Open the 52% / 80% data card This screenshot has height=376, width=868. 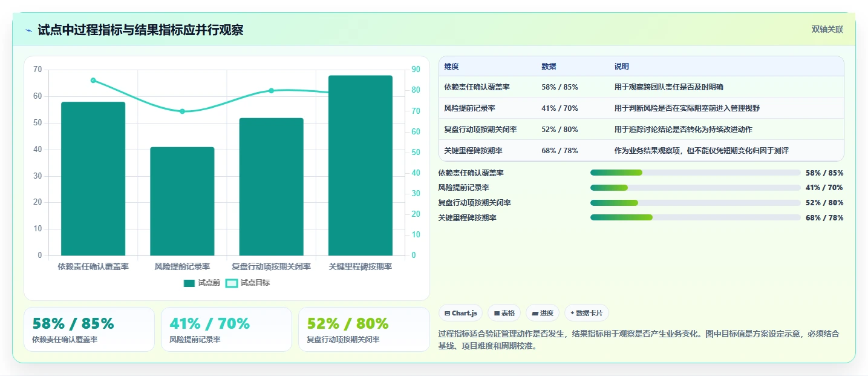[x=364, y=329]
